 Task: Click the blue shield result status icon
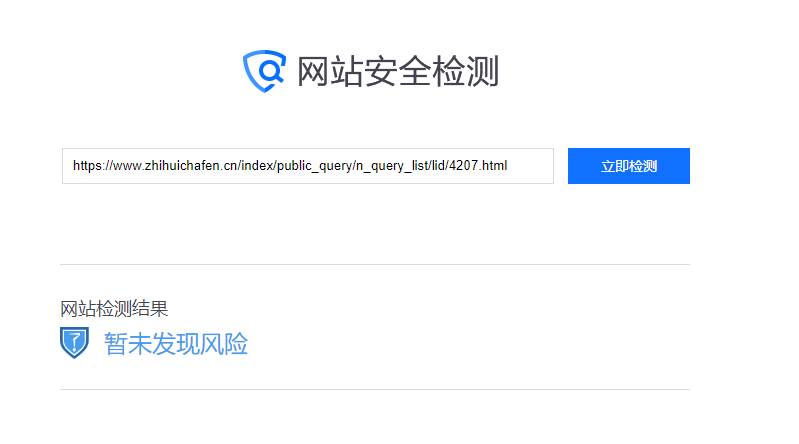pyautogui.click(x=74, y=343)
